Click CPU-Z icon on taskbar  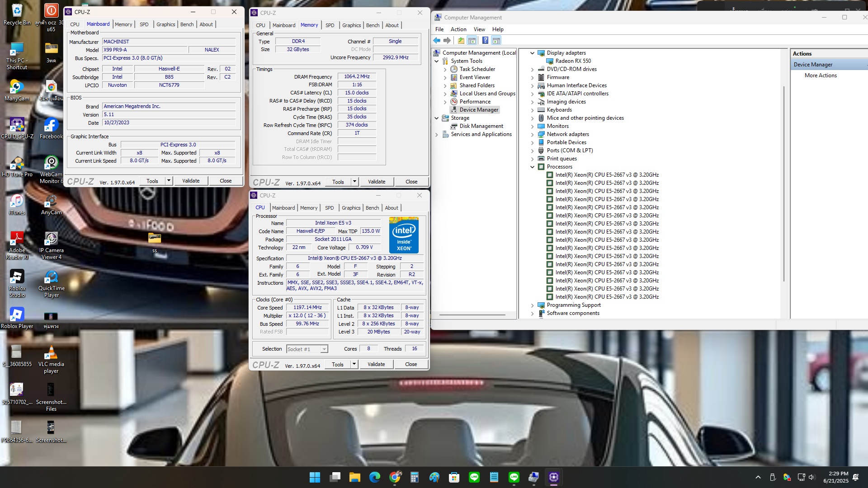553,477
